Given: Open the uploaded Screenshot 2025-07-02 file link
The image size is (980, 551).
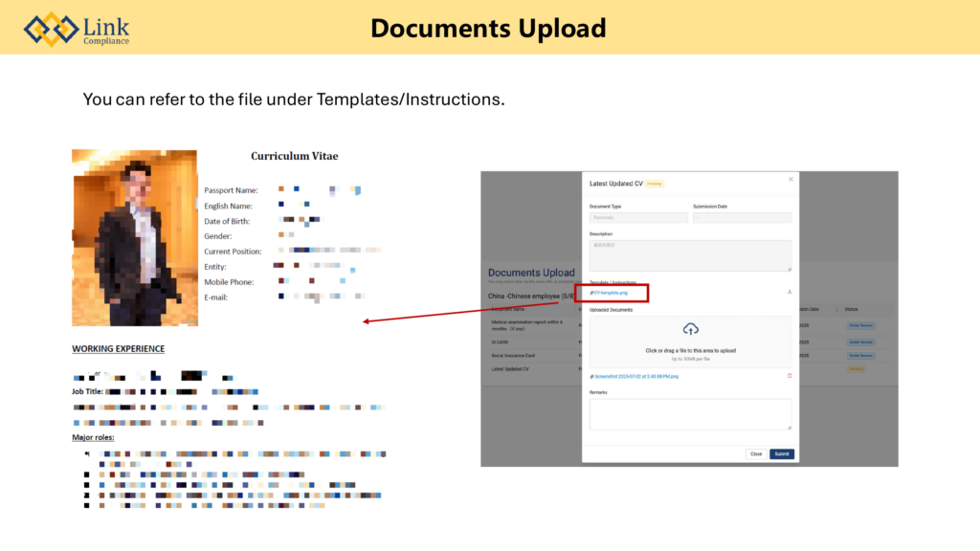Looking at the screenshot, I should click(x=635, y=377).
